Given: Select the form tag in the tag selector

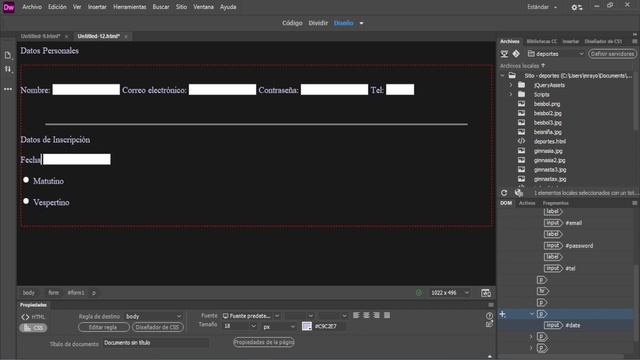Looking at the screenshot, I should (x=53, y=293).
